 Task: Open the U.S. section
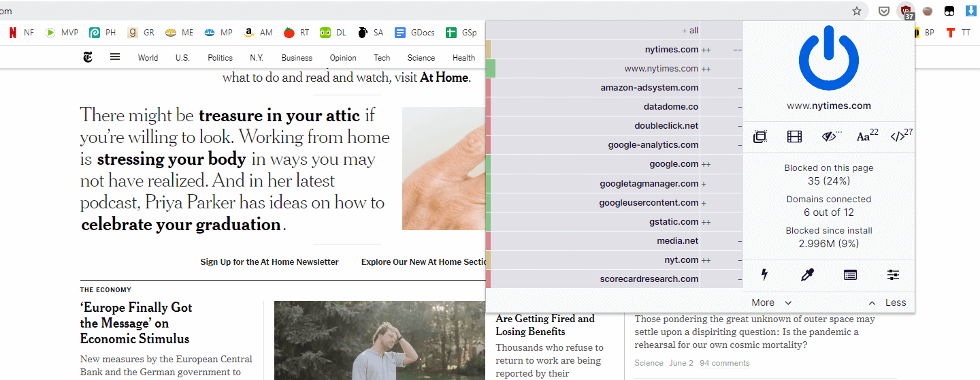tap(182, 58)
